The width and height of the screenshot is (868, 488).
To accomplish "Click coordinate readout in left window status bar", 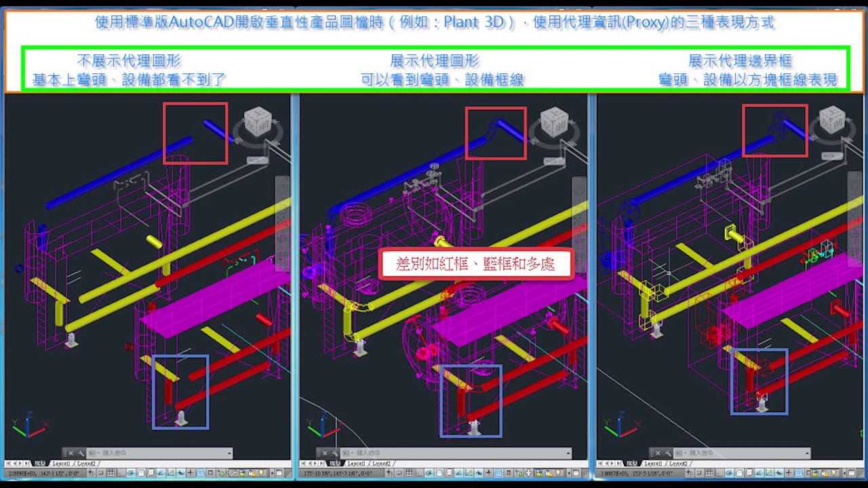I will [x=44, y=473].
